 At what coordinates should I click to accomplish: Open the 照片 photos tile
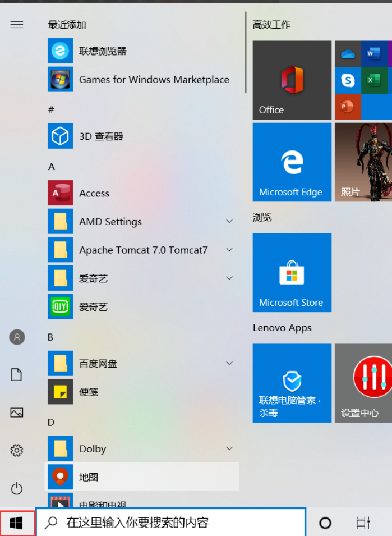tap(363, 162)
